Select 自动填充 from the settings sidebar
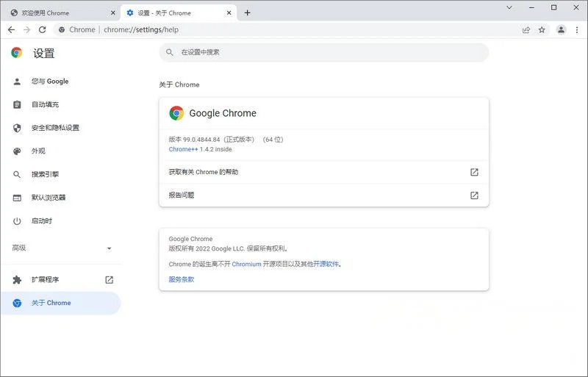 pyautogui.click(x=45, y=104)
